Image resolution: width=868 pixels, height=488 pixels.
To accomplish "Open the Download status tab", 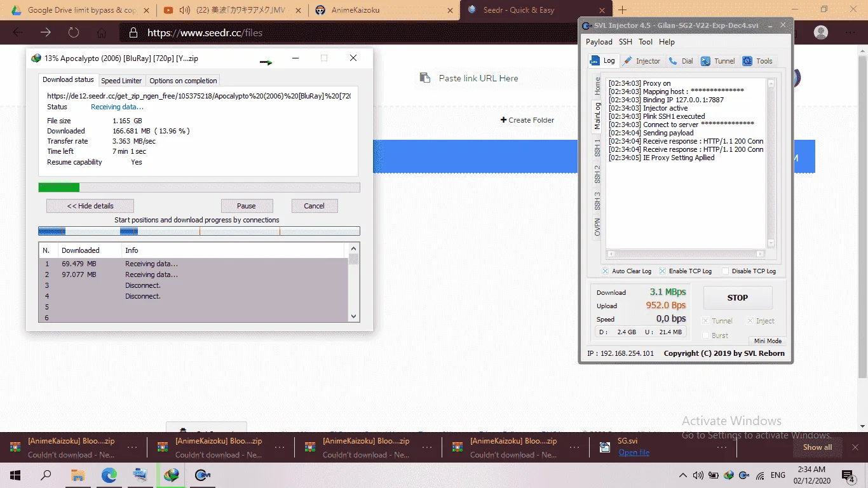I will (x=68, y=80).
